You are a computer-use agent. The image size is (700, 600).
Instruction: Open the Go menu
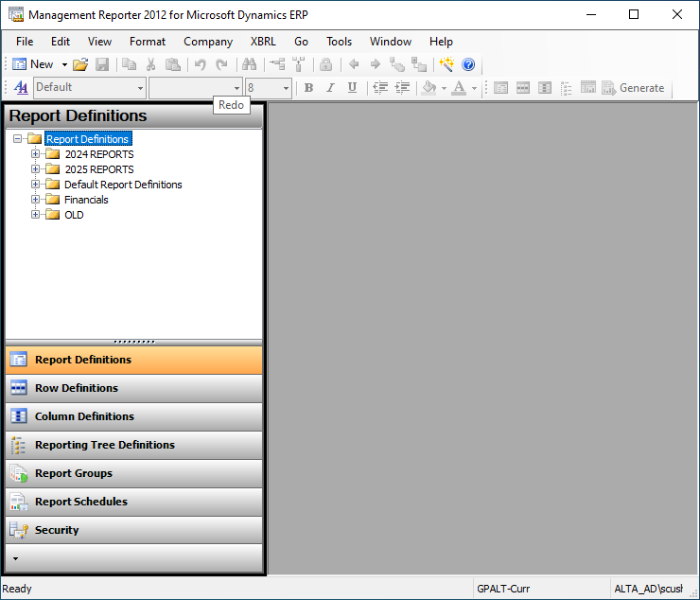pyautogui.click(x=301, y=42)
